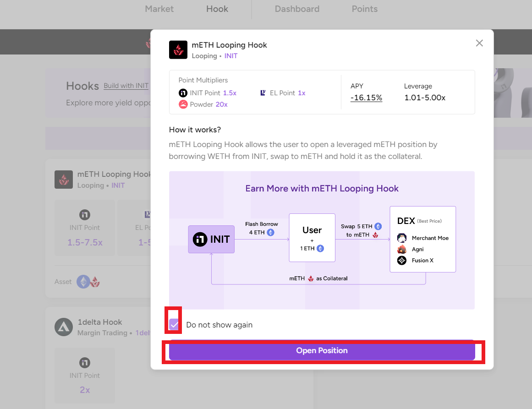Viewport: 532px width, 409px height.
Task: Click the EL Point icon in Point Multipliers
Action: pos(263,93)
